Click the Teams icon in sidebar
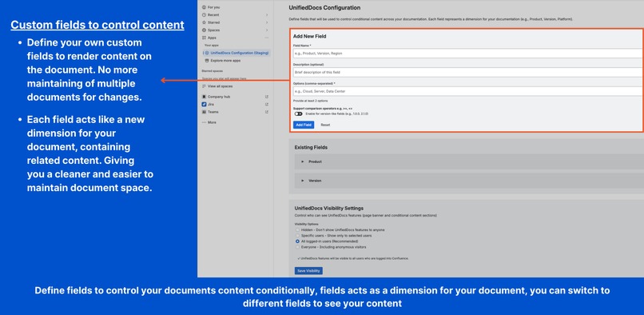Viewport: 644px width, 315px height. pyautogui.click(x=204, y=112)
